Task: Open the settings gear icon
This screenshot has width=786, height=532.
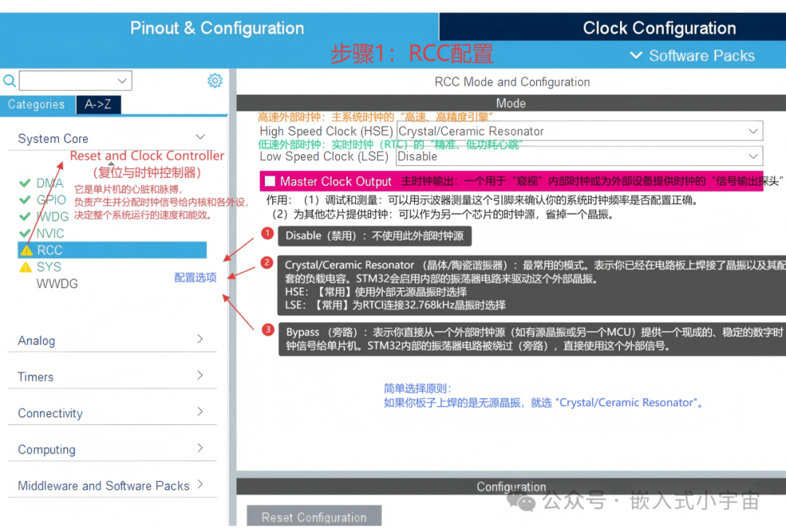Action: click(x=215, y=81)
